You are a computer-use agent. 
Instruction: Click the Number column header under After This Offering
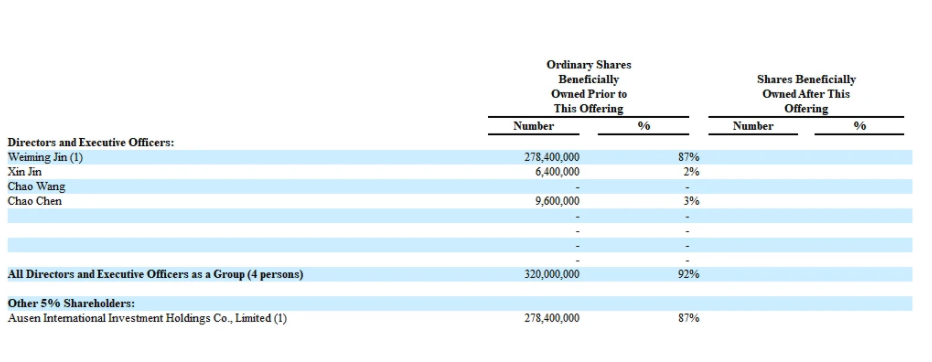[753, 126]
